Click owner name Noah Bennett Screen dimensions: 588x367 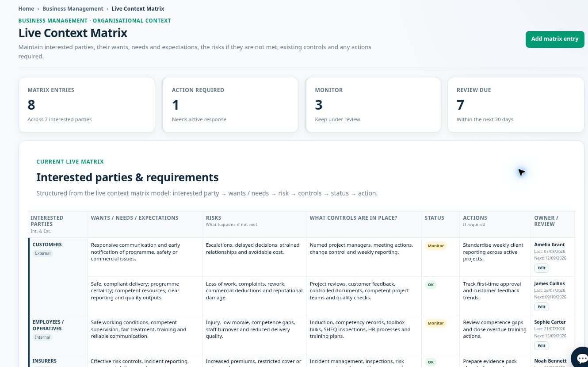point(550,361)
